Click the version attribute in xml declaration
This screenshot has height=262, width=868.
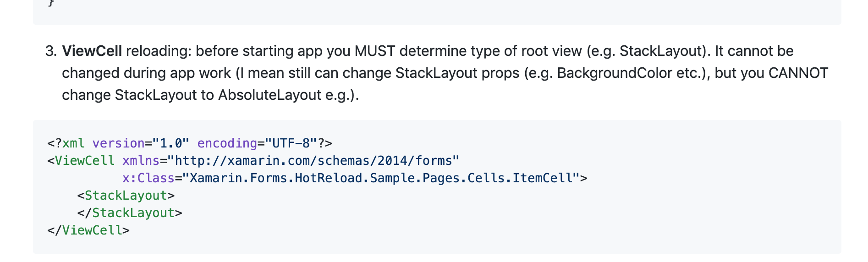(118, 143)
